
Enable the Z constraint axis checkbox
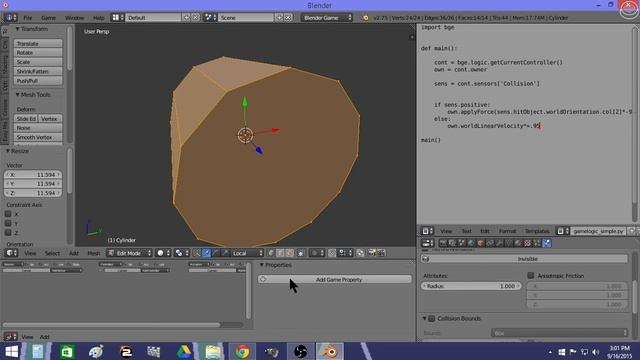coord(8,233)
